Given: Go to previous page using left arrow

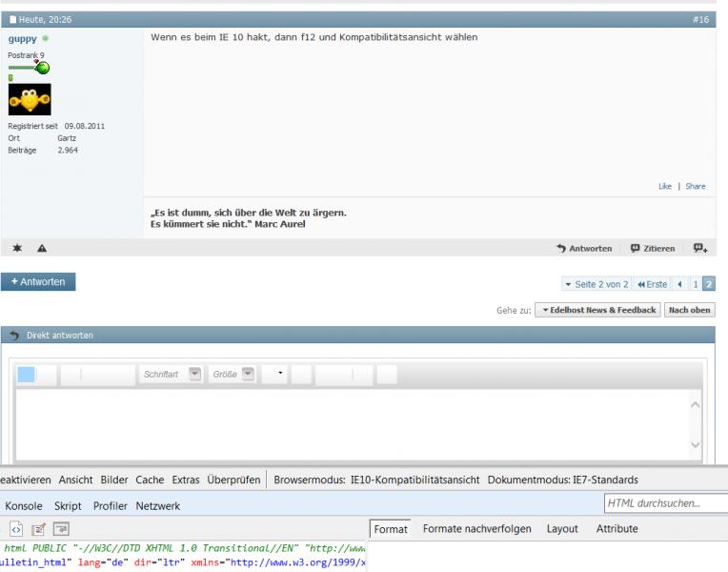Looking at the screenshot, I should coord(682,284).
